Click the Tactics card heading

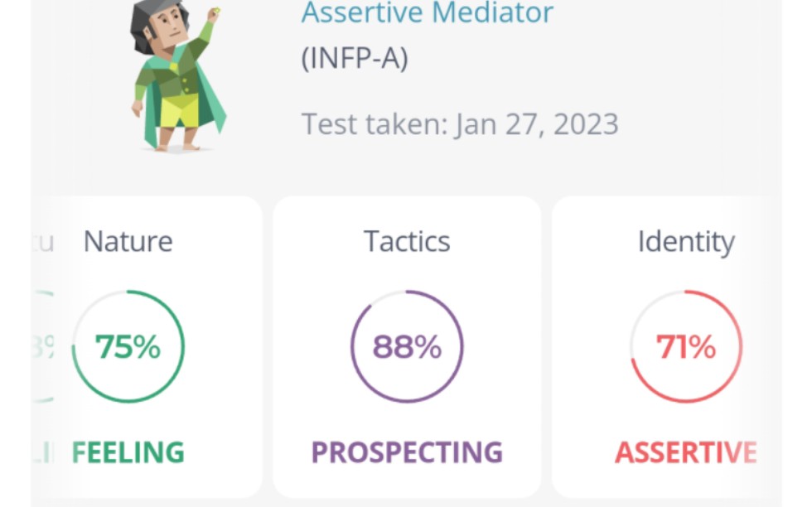(x=407, y=241)
